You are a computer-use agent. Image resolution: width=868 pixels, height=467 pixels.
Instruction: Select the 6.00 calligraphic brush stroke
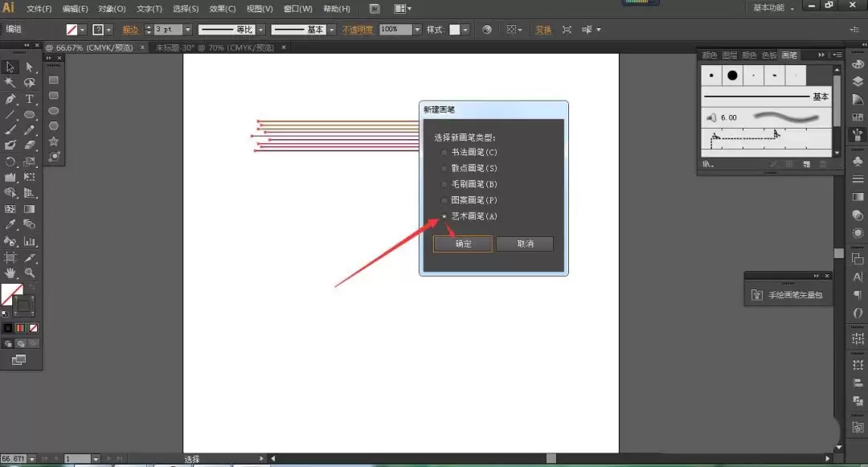coord(767,117)
